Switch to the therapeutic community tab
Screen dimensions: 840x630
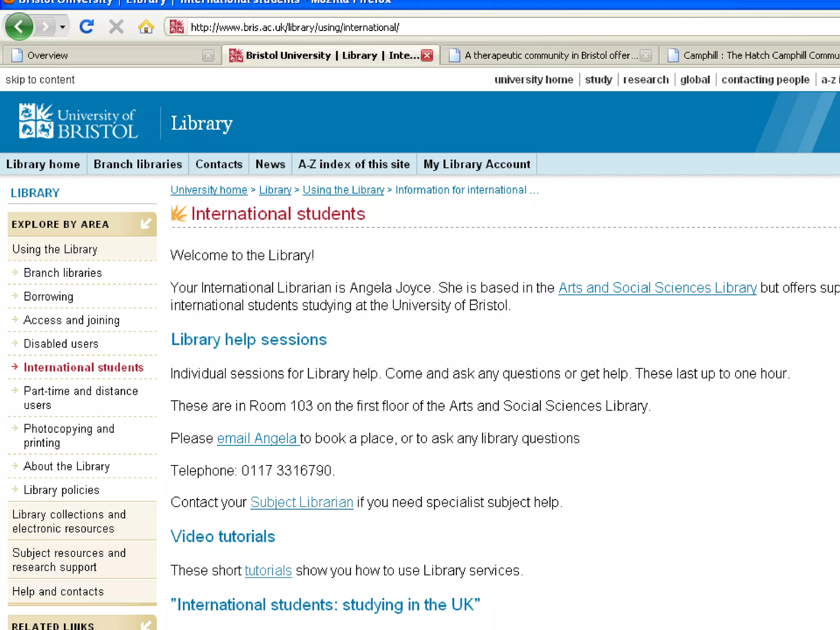click(x=546, y=55)
